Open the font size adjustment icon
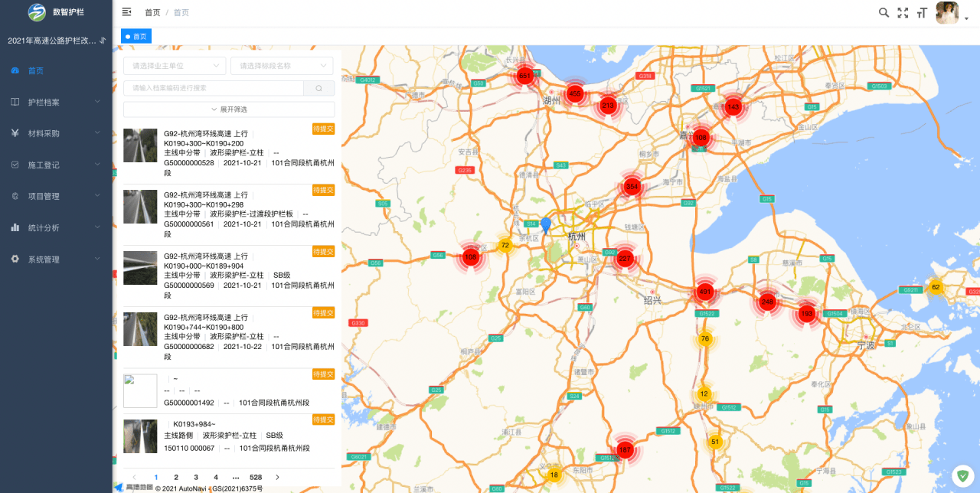980x493 pixels. click(x=922, y=12)
